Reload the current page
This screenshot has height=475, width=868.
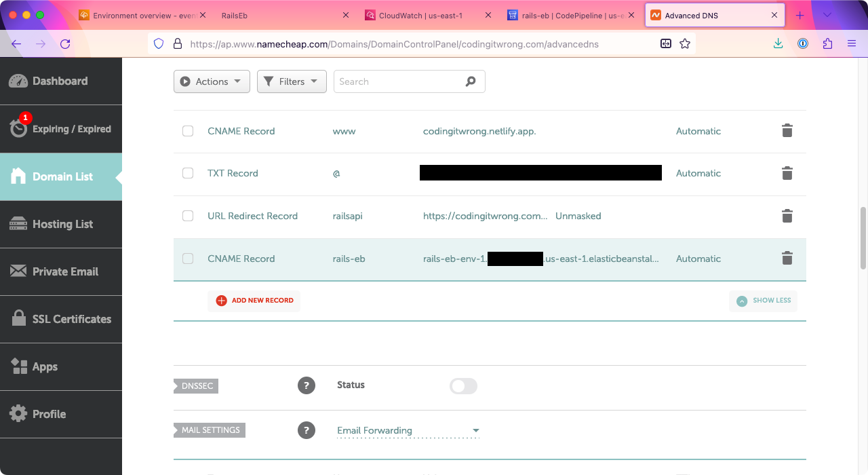tap(65, 43)
